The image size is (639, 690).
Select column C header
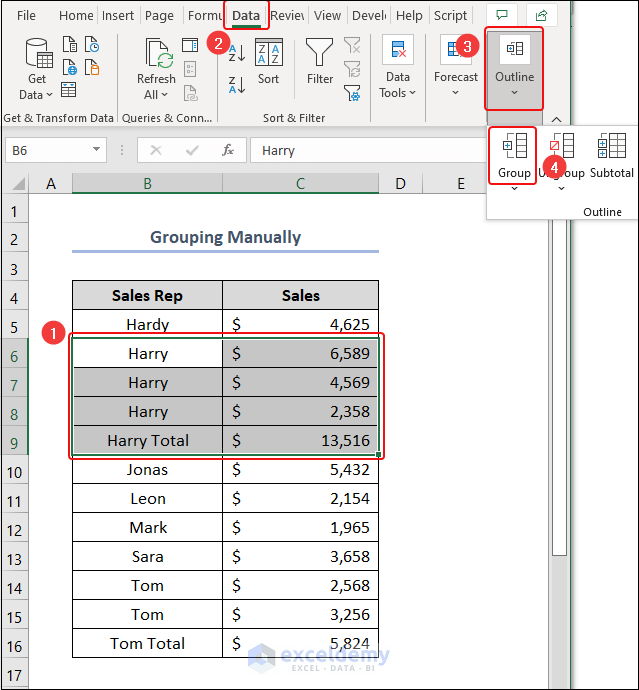click(x=301, y=183)
